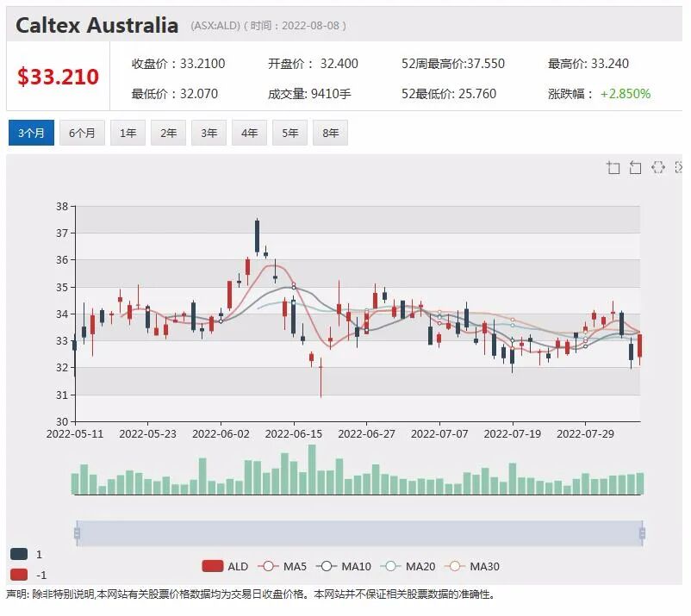Click the middle of the data zoom slider
Screen dimensions: 691x616
pos(359,534)
